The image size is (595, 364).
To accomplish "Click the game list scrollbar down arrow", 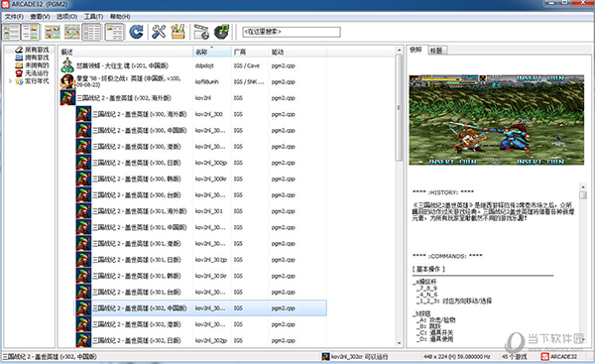I will coord(400,343).
